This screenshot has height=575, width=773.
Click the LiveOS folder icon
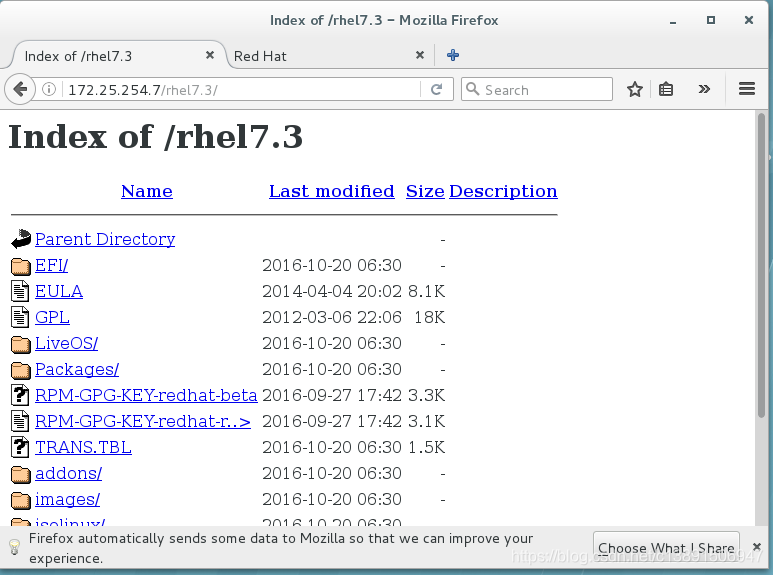(x=21, y=344)
